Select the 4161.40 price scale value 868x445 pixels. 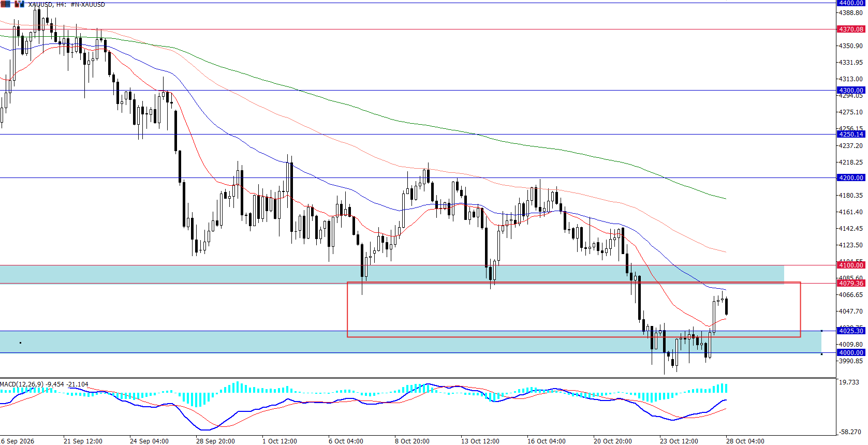(851, 212)
